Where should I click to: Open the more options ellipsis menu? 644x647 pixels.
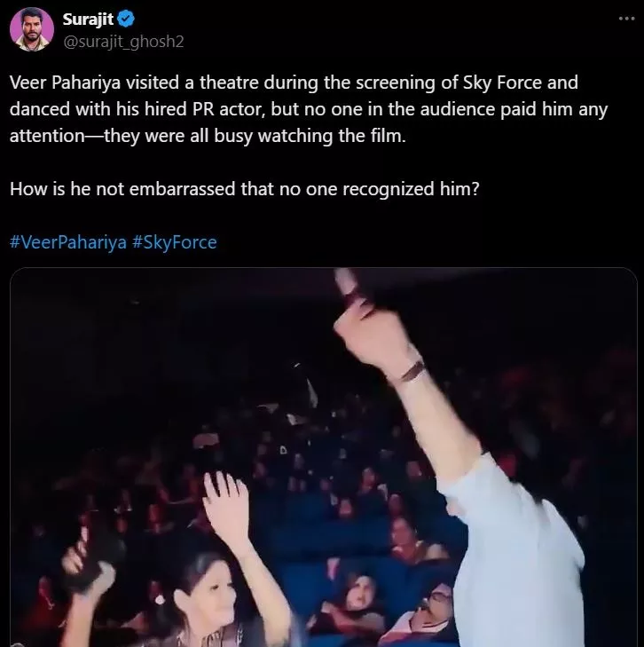click(626, 19)
